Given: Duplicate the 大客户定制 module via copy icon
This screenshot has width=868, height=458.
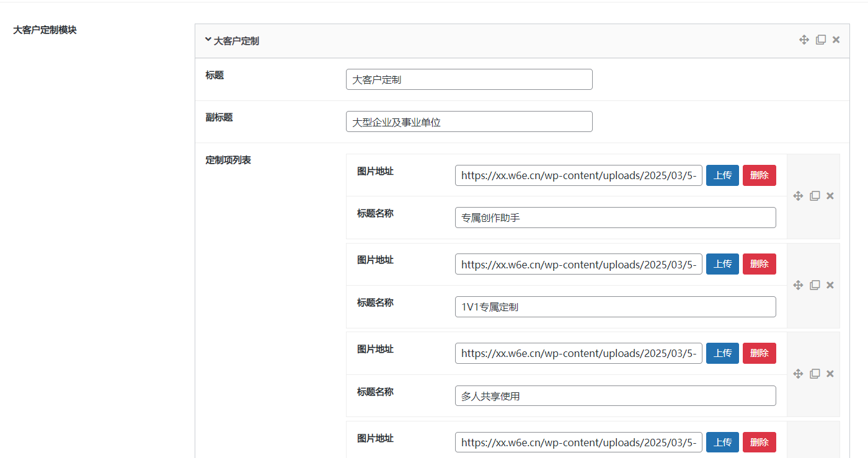Looking at the screenshot, I should (x=820, y=40).
